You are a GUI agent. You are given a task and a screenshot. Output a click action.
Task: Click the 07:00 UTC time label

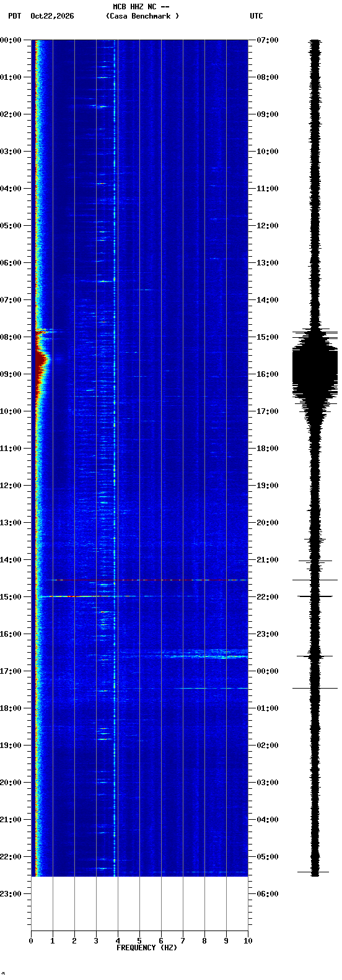(x=268, y=40)
